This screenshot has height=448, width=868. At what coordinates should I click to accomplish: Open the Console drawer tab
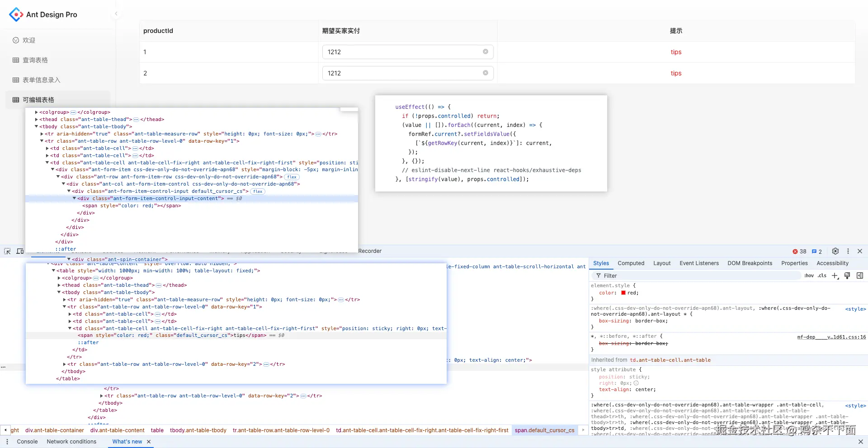[x=27, y=442]
